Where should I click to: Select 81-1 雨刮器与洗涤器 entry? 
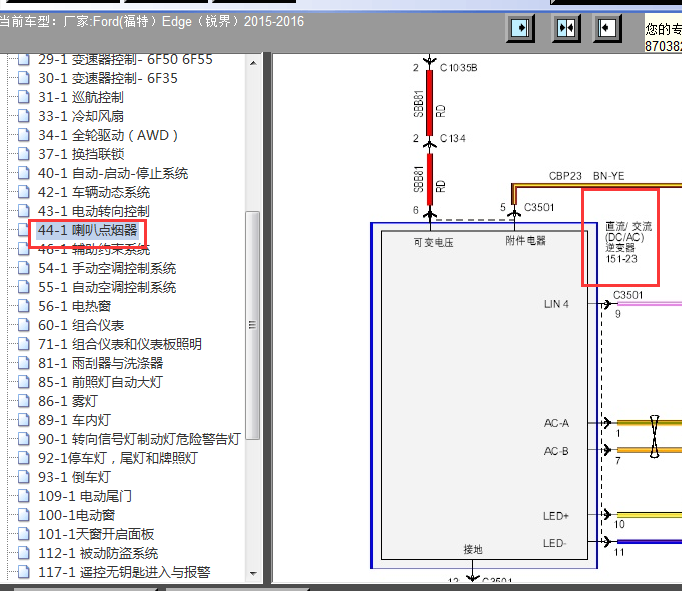pyautogui.click(x=100, y=363)
